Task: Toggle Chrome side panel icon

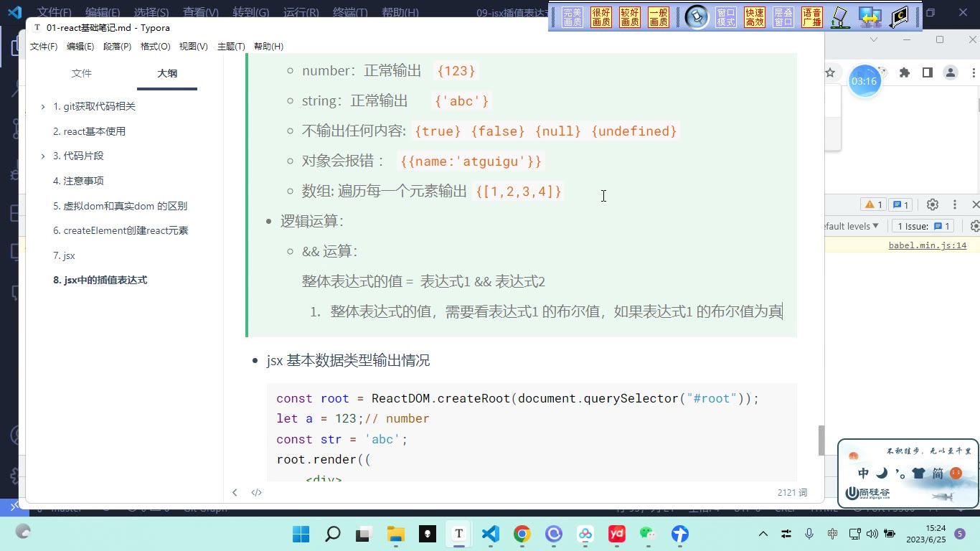Action: click(928, 72)
